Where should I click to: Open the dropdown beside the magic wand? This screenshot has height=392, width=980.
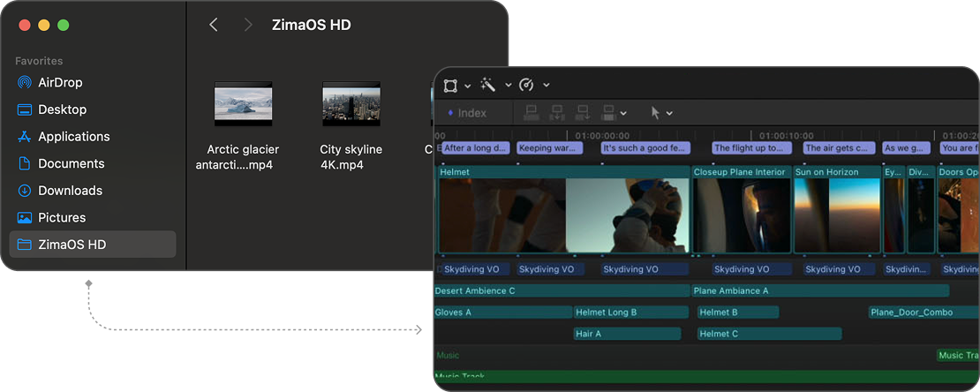pyautogui.click(x=508, y=86)
